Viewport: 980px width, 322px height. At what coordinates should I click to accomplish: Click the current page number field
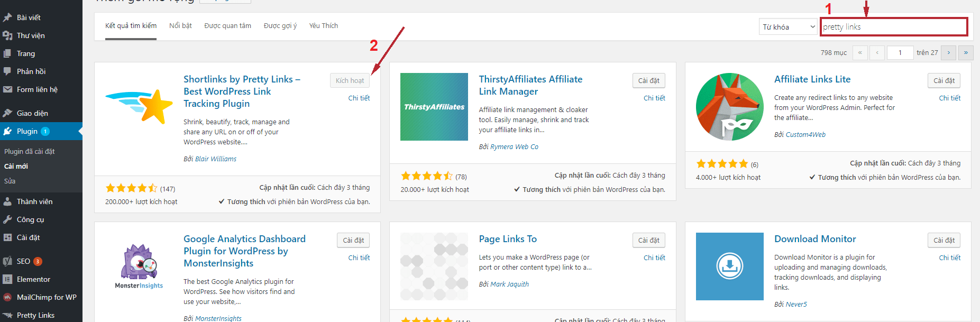coord(900,53)
